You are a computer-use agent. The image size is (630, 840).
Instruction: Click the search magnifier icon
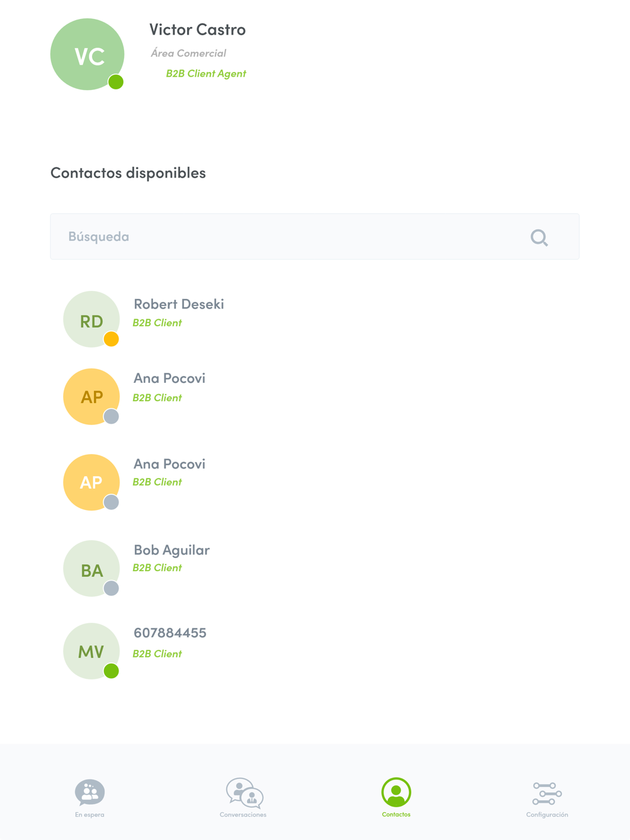click(539, 237)
